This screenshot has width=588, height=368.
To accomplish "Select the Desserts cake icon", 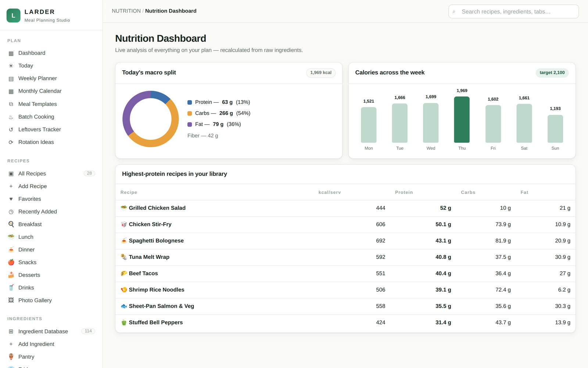I will point(11,275).
